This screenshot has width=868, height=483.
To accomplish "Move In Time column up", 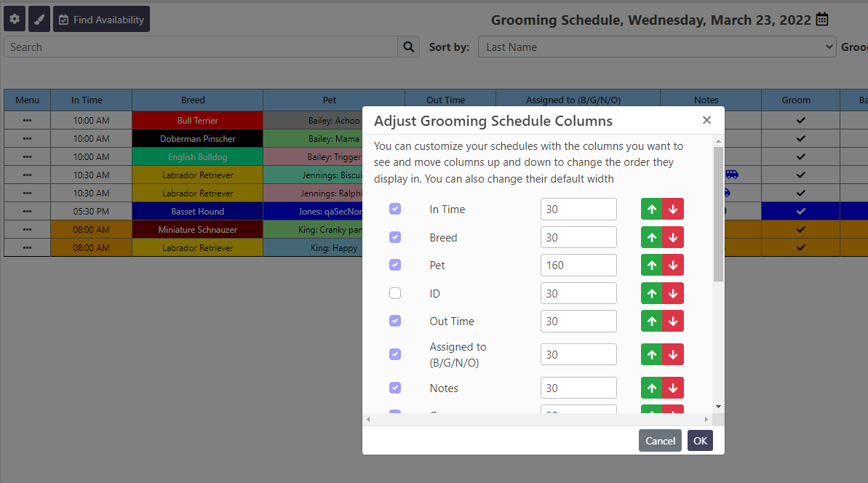I will click(x=652, y=209).
